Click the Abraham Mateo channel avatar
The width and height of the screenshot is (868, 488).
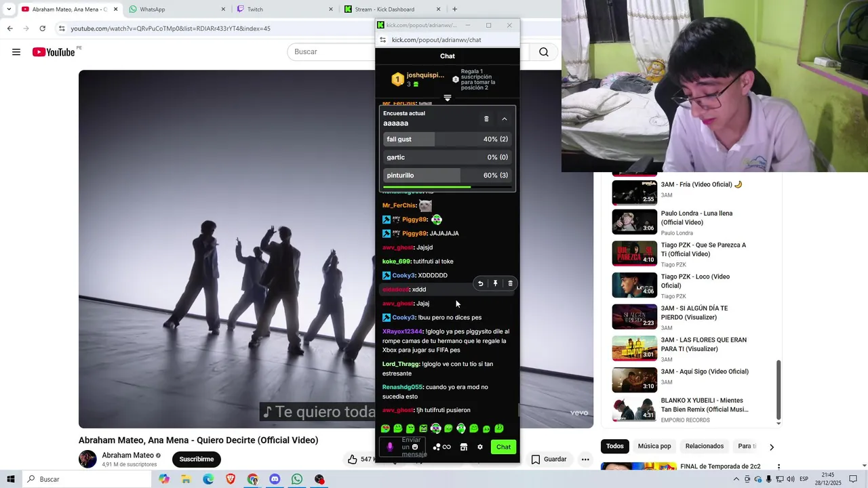tap(87, 459)
